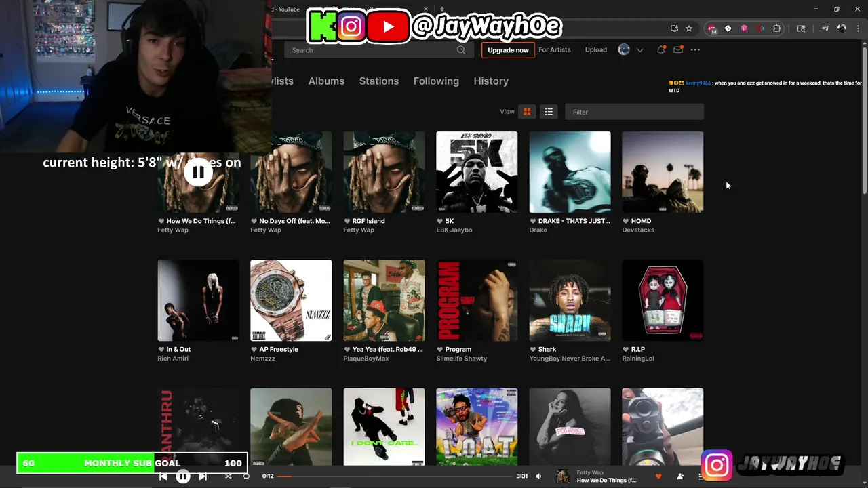The image size is (868, 488).
Task: Click the now-playing track artwork in player bar
Action: point(563,476)
